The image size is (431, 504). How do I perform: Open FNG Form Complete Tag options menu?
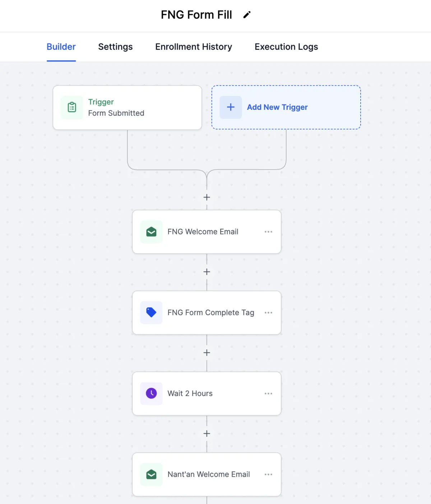tap(268, 313)
